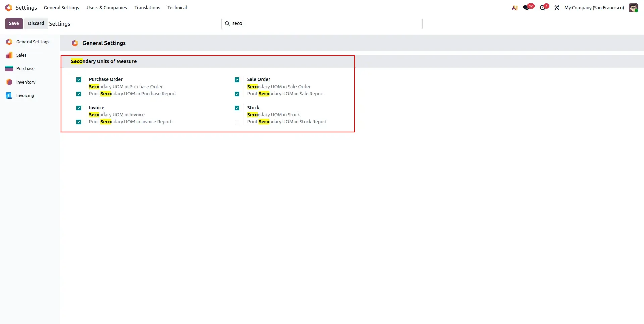644x324 pixels.
Task: Open the Users & Companies menu
Action: click(x=107, y=8)
